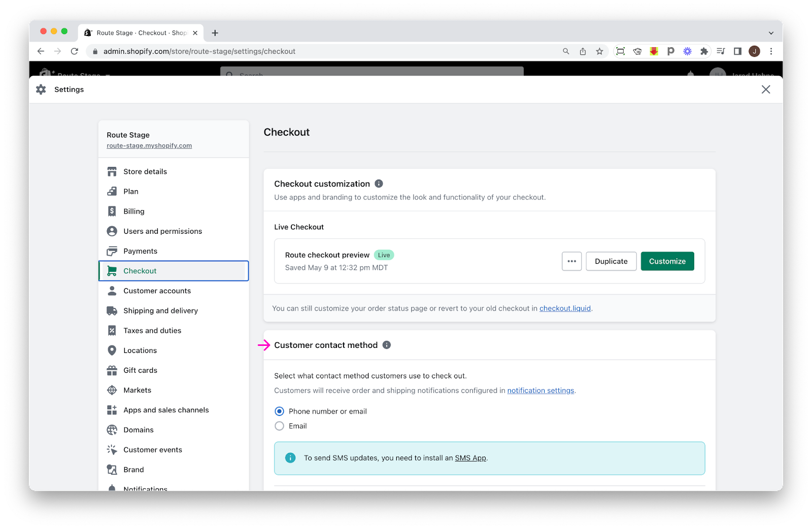Select Phone number or email radio

click(279, 411)
